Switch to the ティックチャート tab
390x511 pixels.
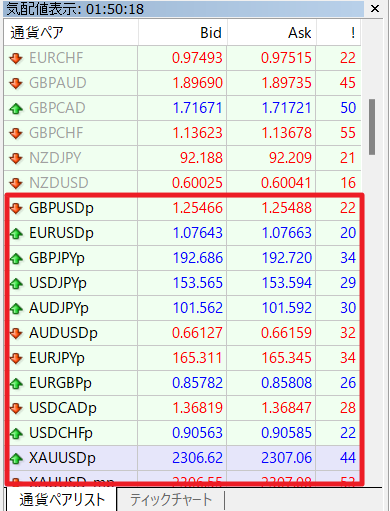[x=171, y=499]
